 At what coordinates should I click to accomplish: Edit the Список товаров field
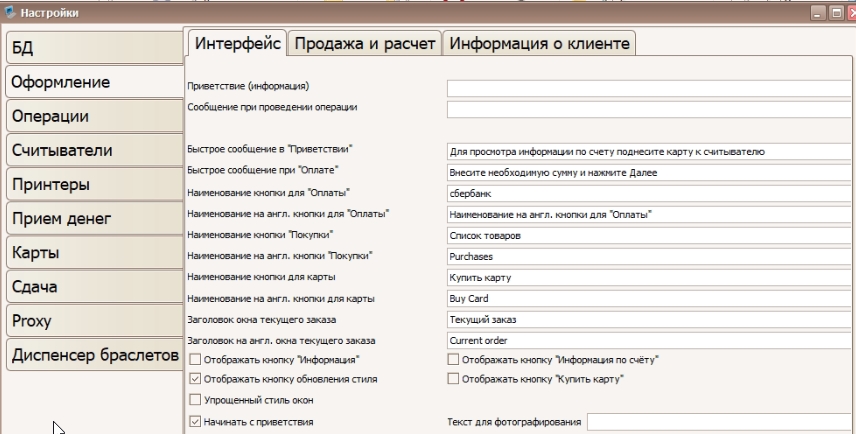tap(650, 235)
